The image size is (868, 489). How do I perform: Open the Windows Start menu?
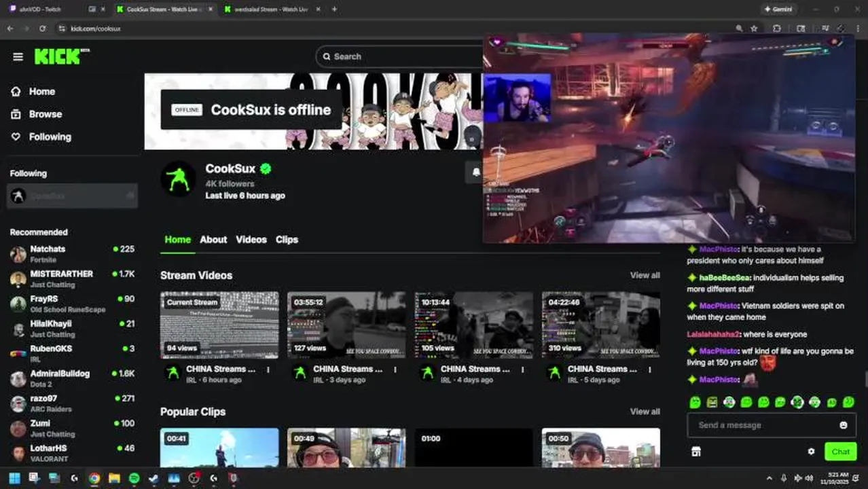[14, 478]
